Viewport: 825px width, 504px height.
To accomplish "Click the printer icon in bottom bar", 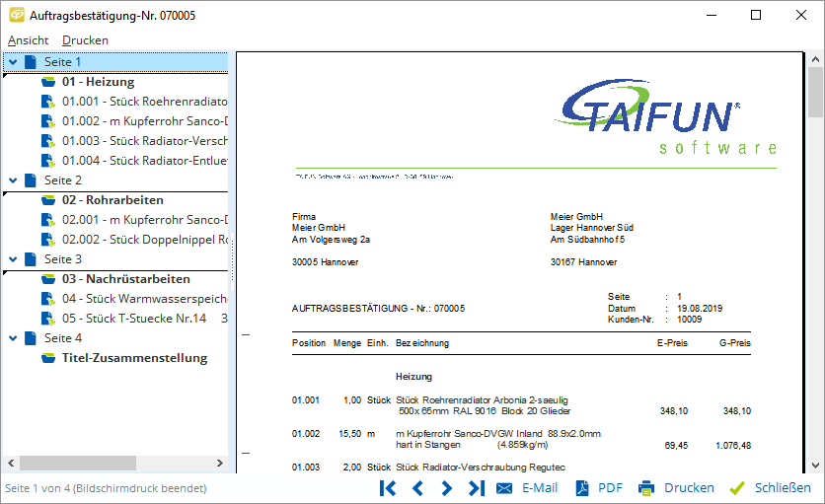I will (x=646, y=488).
